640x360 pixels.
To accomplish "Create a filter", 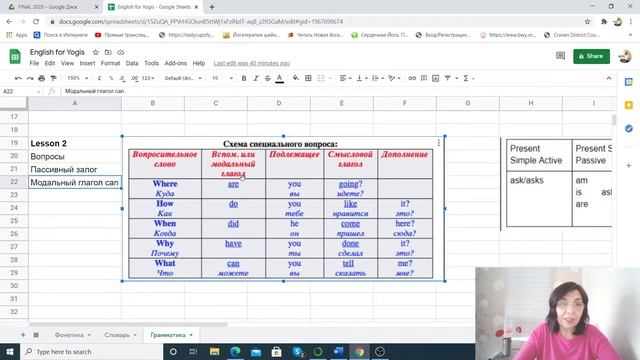I will coord(448,78).
